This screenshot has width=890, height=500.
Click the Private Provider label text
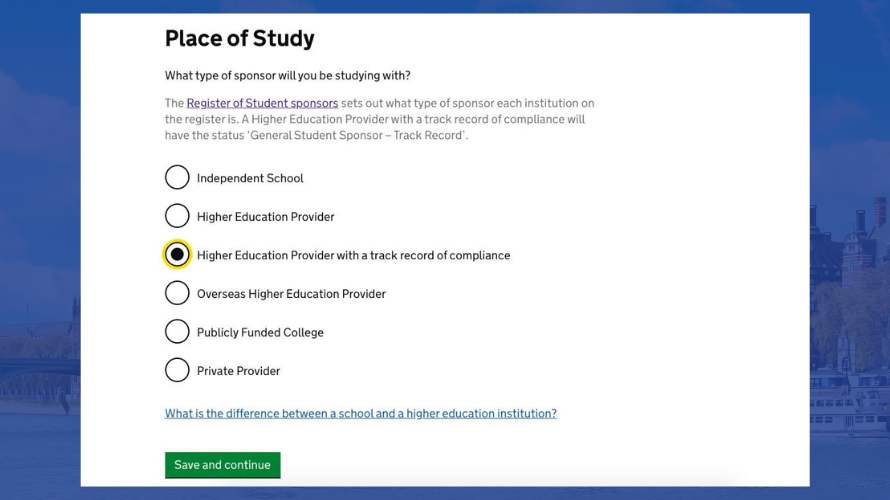[x=238, y=371]
